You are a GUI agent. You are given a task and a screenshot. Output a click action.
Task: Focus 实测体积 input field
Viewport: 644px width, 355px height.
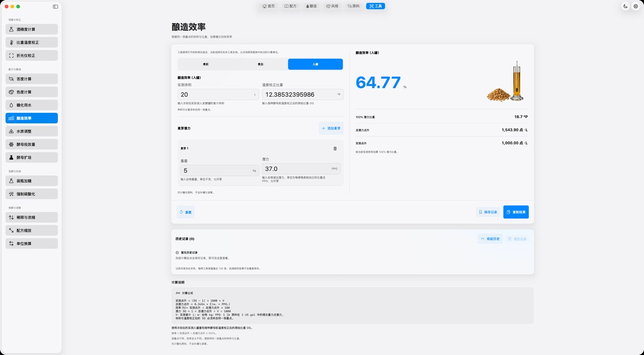(x=219, y=95)
